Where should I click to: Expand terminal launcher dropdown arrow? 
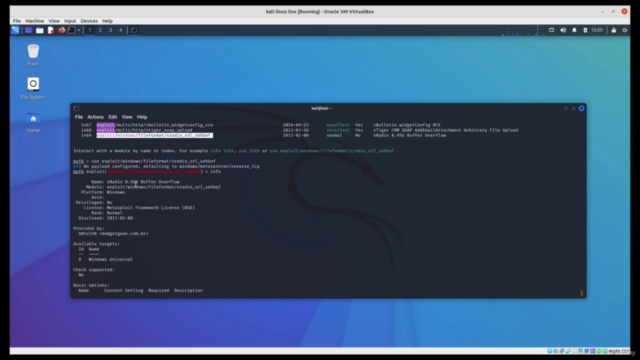point(79,30)
